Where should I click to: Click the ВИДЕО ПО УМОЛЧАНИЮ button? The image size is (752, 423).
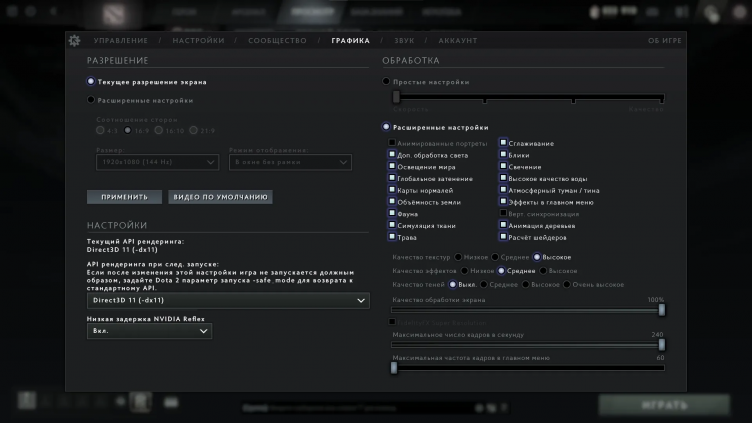[220, 197]
